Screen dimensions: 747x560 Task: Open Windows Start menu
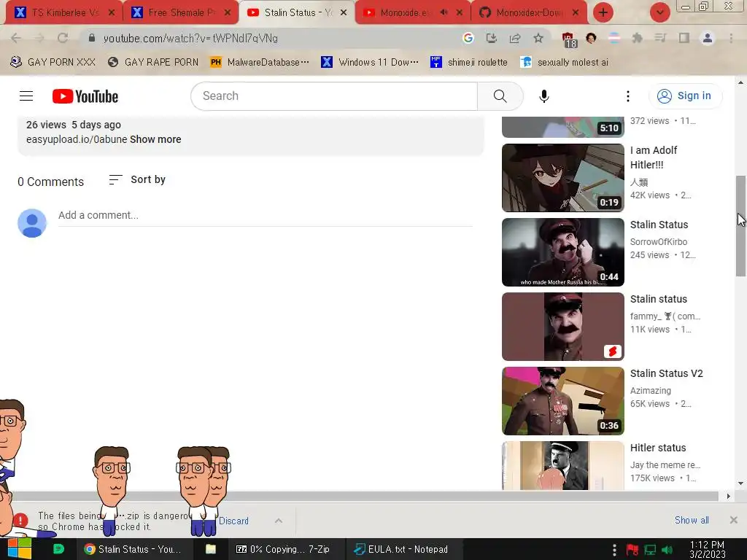pyautogui.click(x=18, y=549)
